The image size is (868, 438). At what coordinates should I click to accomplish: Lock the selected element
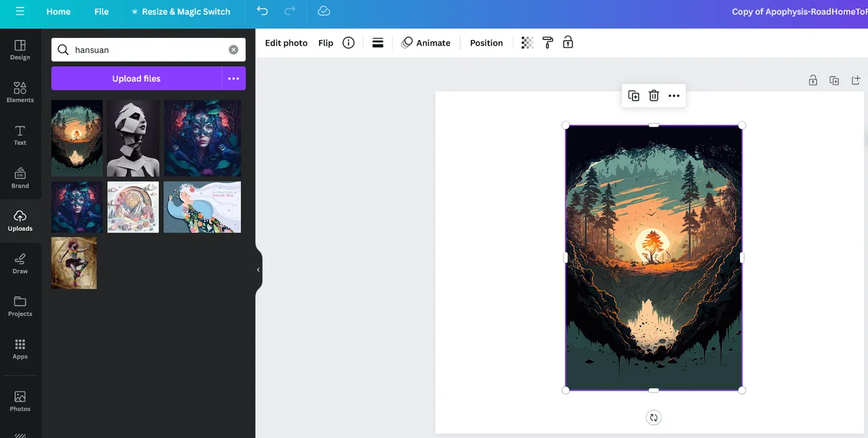(x=568, y=43)
